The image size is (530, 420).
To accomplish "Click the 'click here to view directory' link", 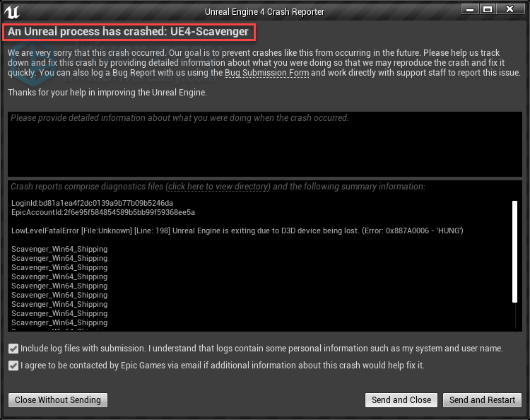I will coord(218,187).
